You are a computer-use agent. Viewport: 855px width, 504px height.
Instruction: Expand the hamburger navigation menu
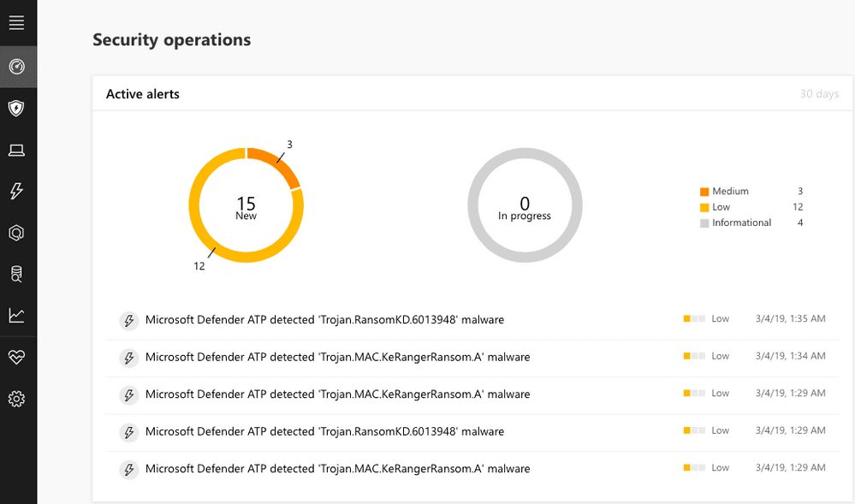click(x=16, y=23)
